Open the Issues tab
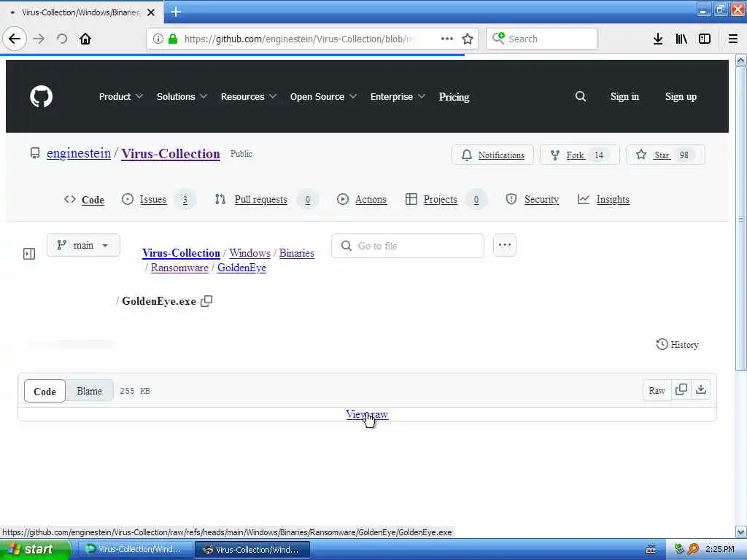Screen dimensions: 747x560 (x=158, y=200)
